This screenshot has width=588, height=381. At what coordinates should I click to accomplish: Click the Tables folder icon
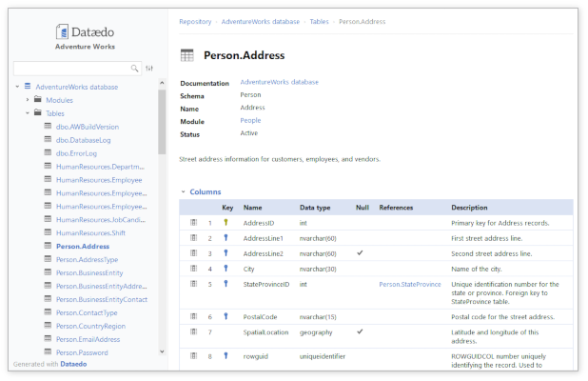[38, 112]
